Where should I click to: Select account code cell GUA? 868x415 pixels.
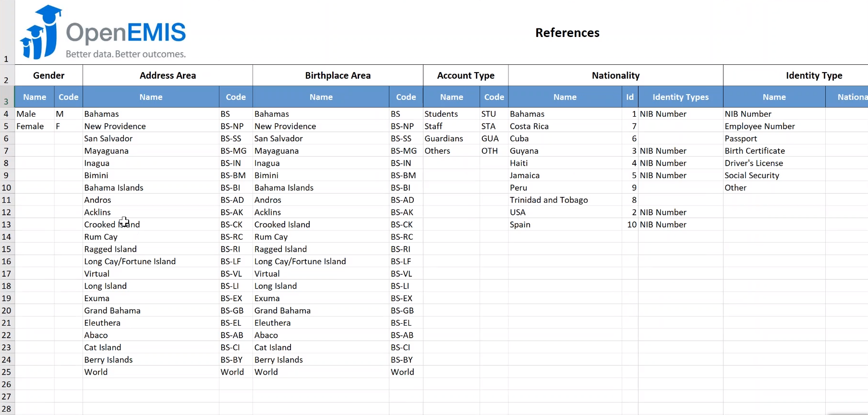tap(494, 138)
